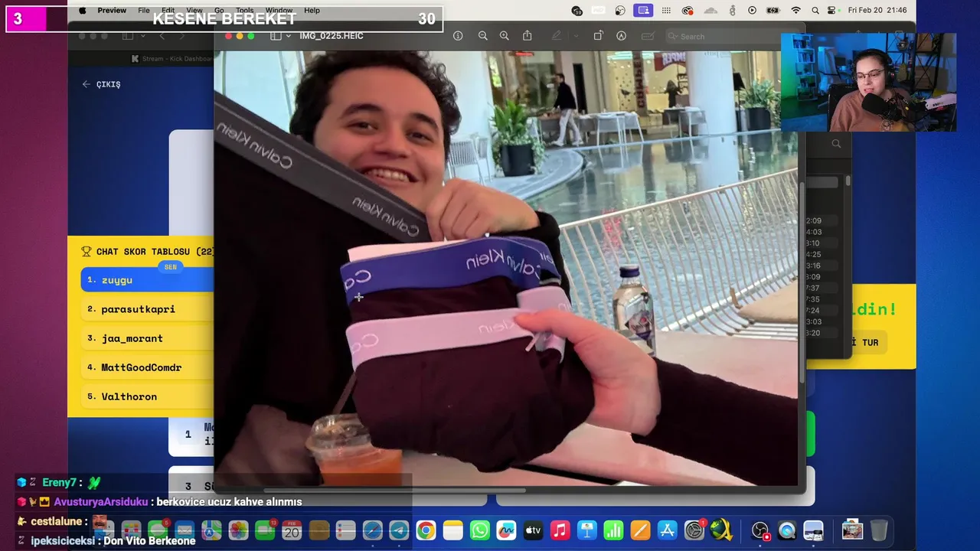
Task: Open Keynote from the Dock
Action: (586, 530)
